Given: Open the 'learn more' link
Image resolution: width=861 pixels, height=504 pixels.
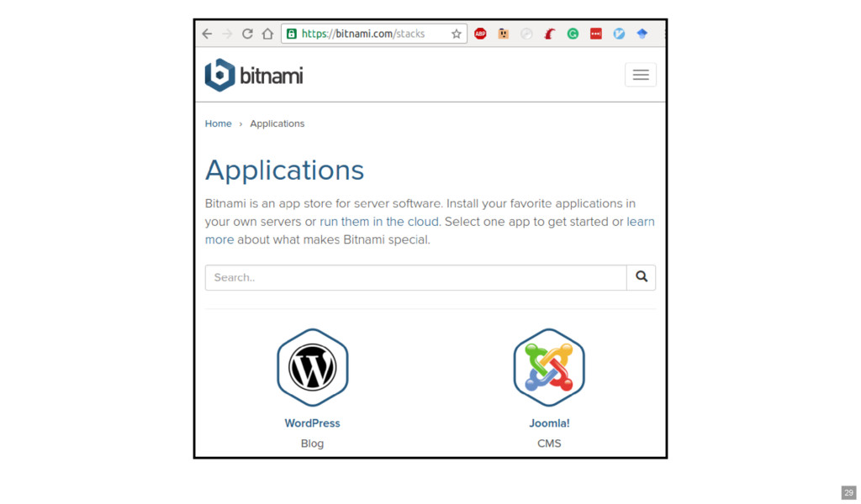Looking at the screenshot, I should (x=430, y=231).
